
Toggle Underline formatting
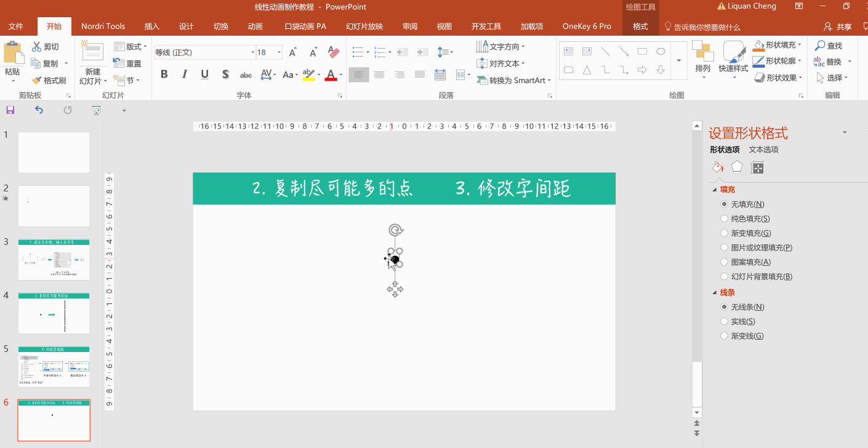(x=204, y=74)
